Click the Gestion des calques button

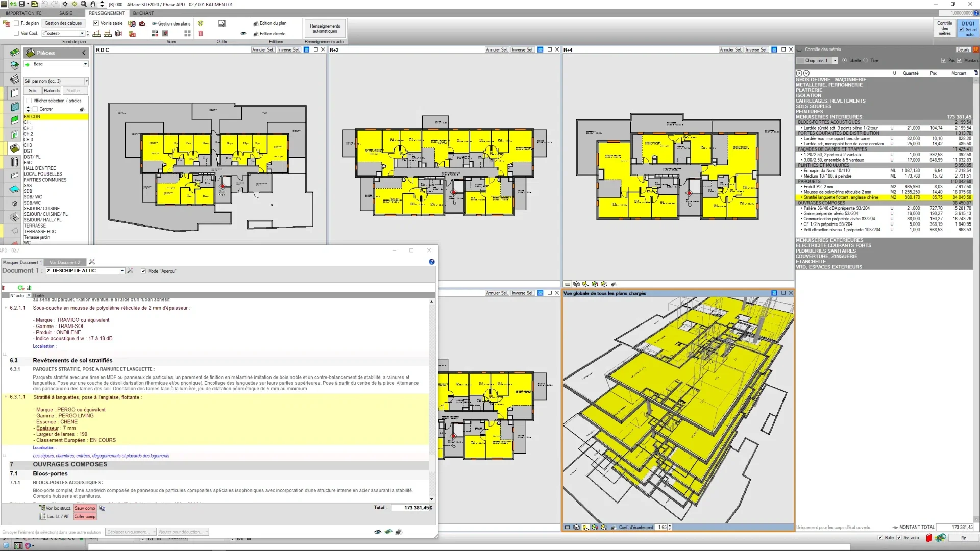point(63,23)
